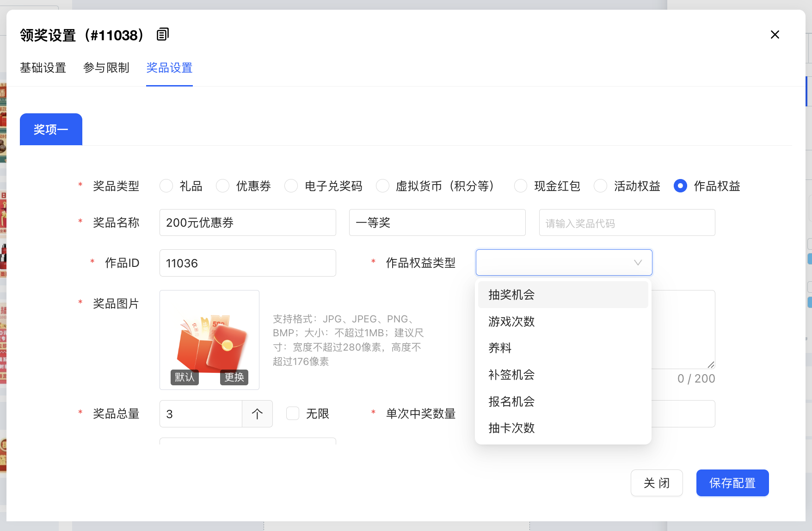This screenshot has height=531, width=812.
Task: Choose the 现金红包 radio option
Action: (521, 186)
